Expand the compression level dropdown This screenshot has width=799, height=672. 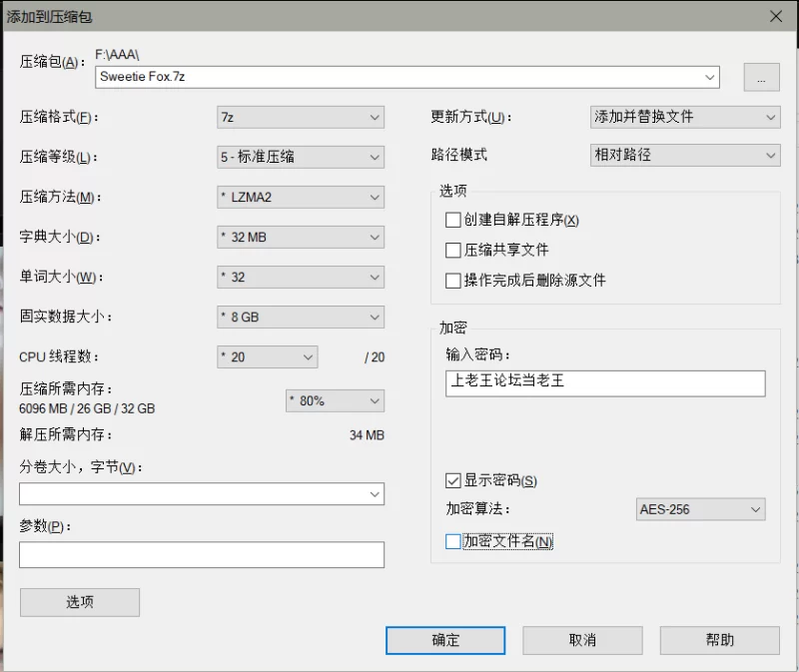[x=301, y=157]
